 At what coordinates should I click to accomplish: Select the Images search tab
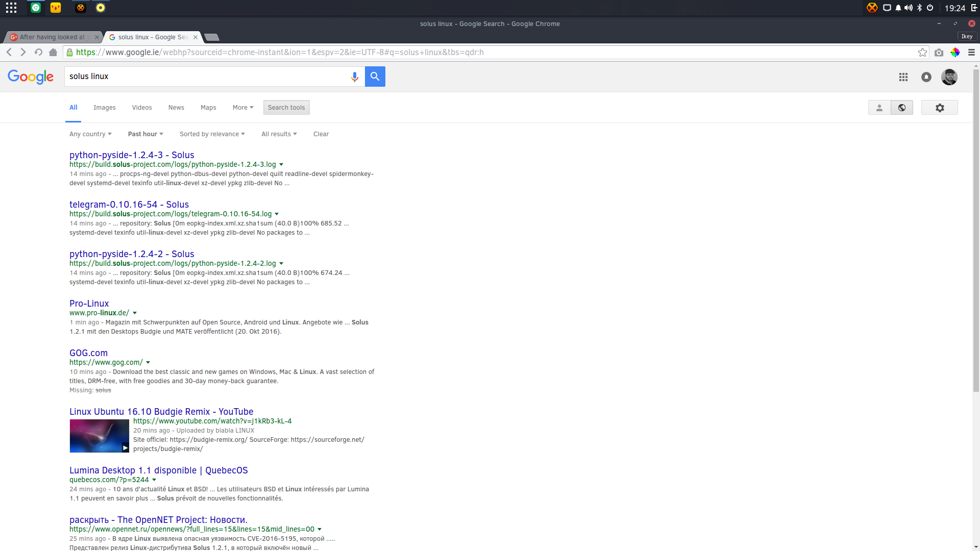105,108
